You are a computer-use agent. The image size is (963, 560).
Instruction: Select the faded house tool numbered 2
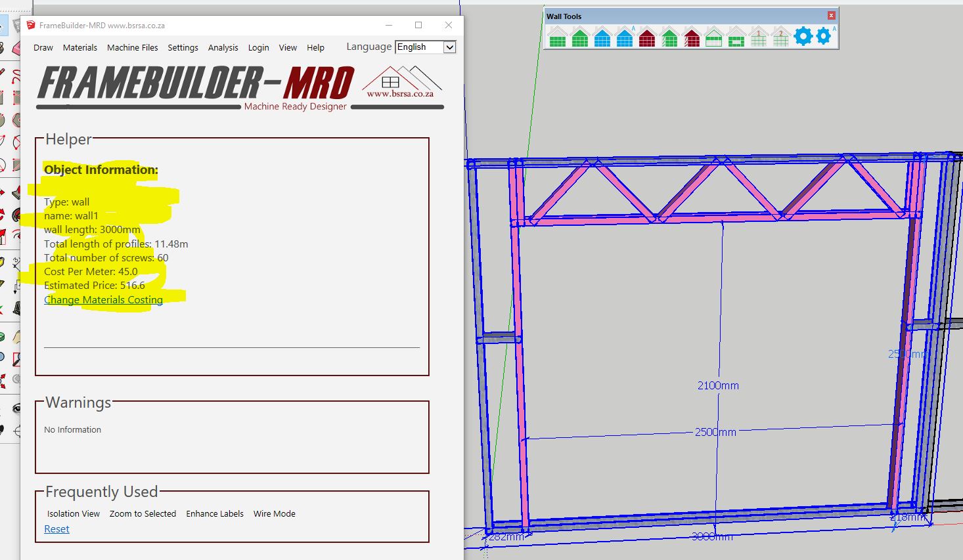click(781, 37)
